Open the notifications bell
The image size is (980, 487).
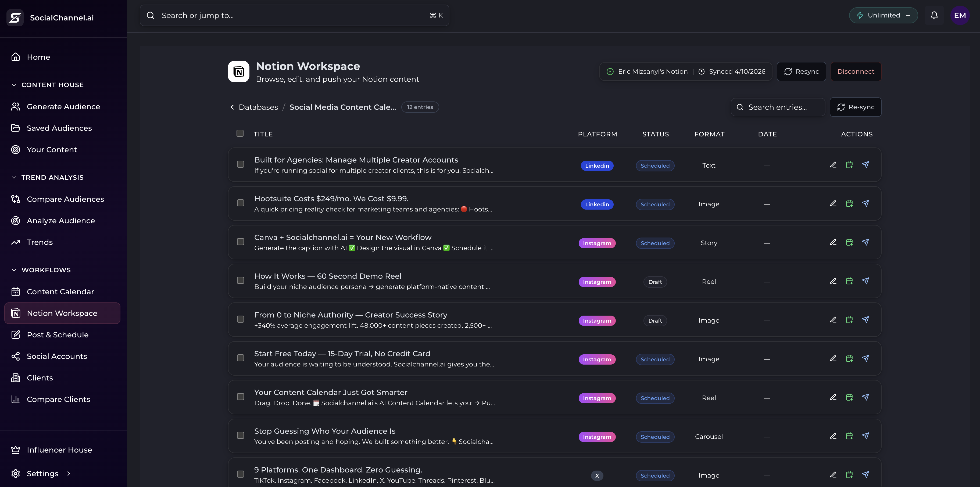point(934,15)
